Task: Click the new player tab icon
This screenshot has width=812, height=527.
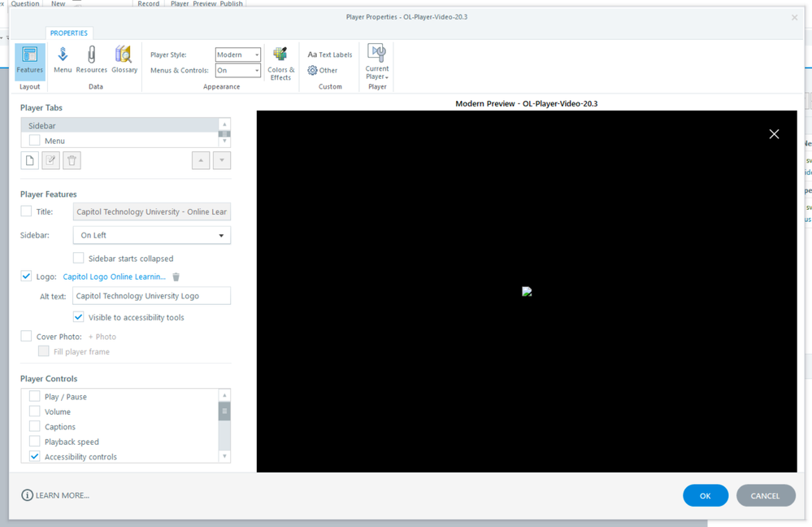Action: click(x=30, y=160)
